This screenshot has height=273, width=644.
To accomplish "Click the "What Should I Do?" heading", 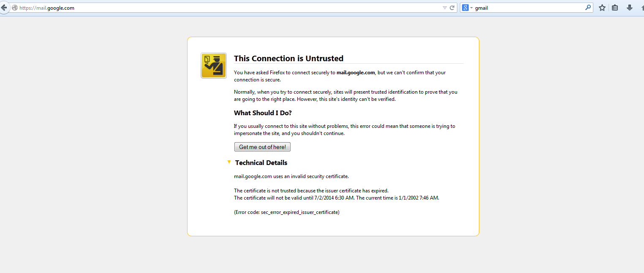I will 263,113.
